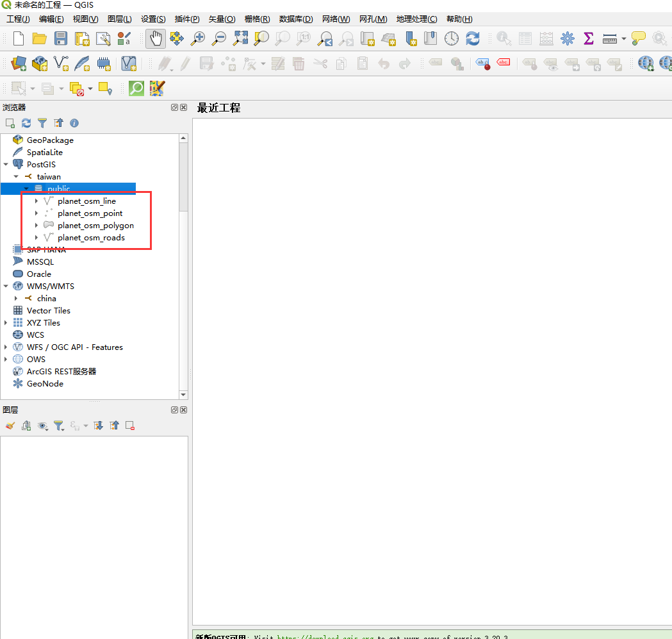Toggle filter legend in Layers panel
The width and height of the screenshot is (672, 639).
tap(60, 425)
